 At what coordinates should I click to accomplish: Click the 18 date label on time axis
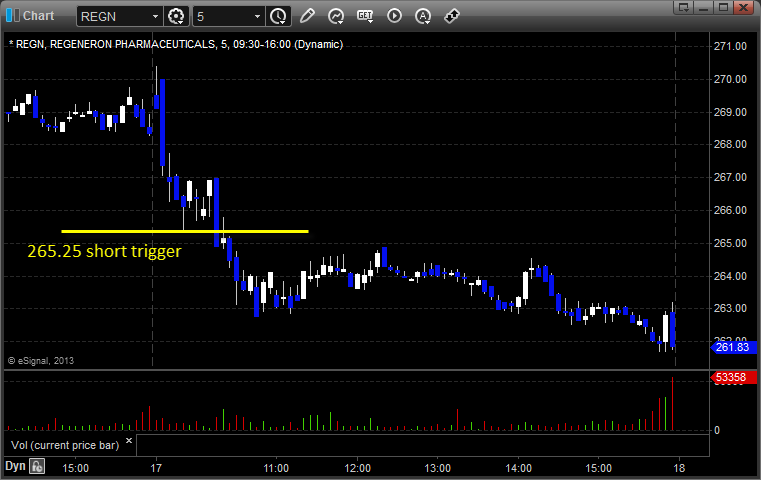point(679,468)
